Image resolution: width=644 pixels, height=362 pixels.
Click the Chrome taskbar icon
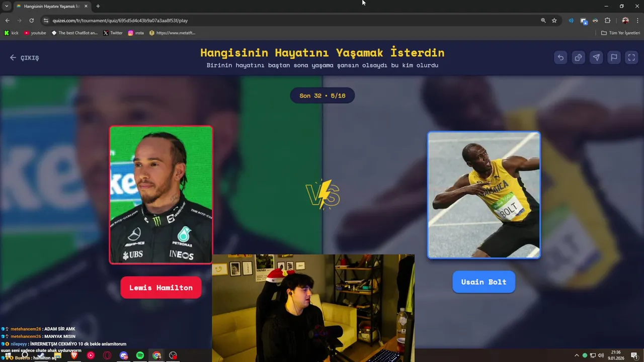tap(156, 355)
